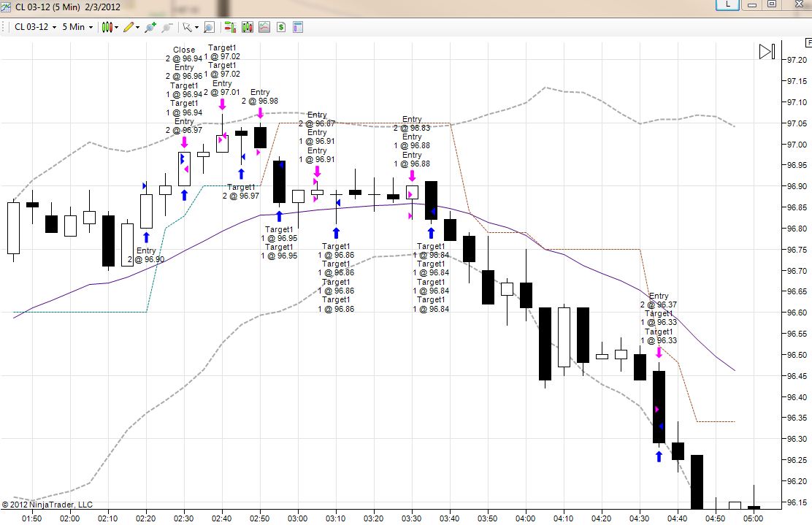Click the 05:00 time axis label
812x525 pixels.
click(753, 518)
